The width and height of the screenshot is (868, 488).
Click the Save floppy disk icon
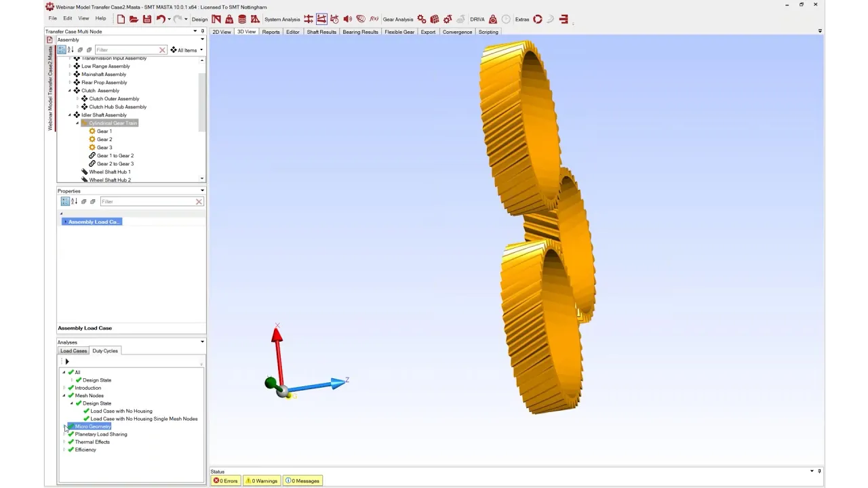pos(146,19)
